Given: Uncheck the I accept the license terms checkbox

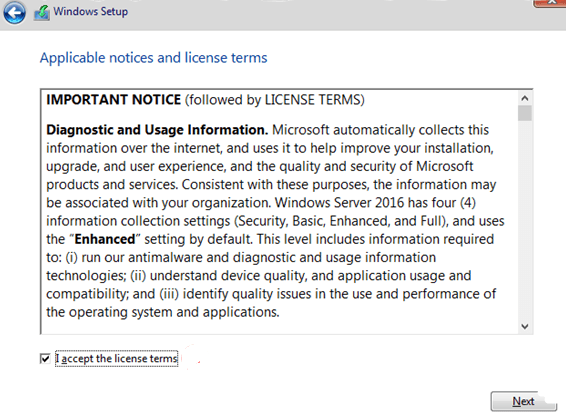Looking at the screenshot, I should point(45,359).
